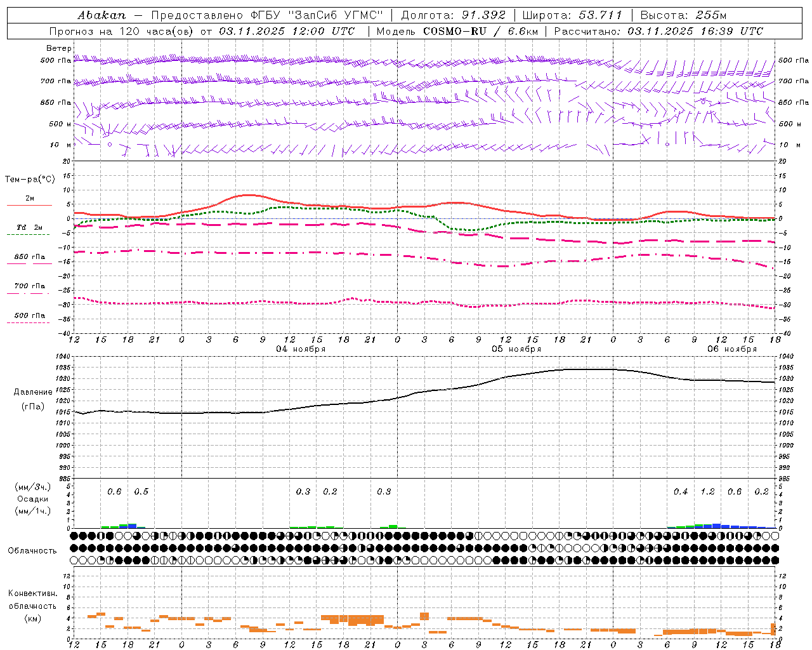Click the '(мм/3ч.)' precipitation unit label
Screen dimensions: 812x650
[33, 487]
